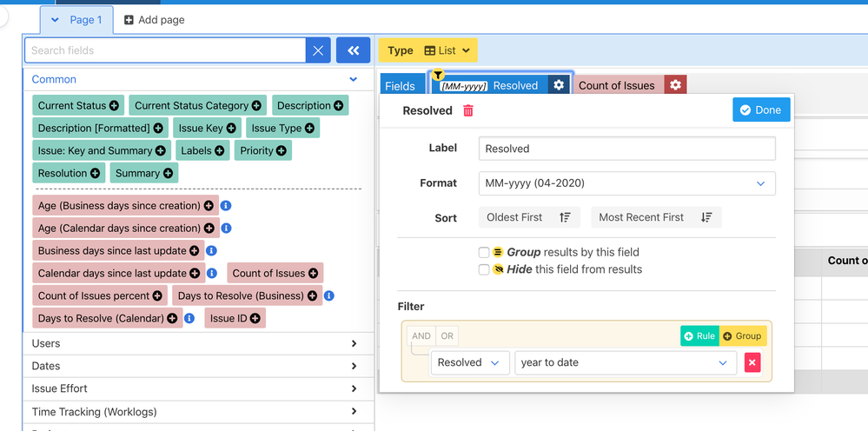Add Current Status Category field with plus
The image size is (868, 431).
256,106
